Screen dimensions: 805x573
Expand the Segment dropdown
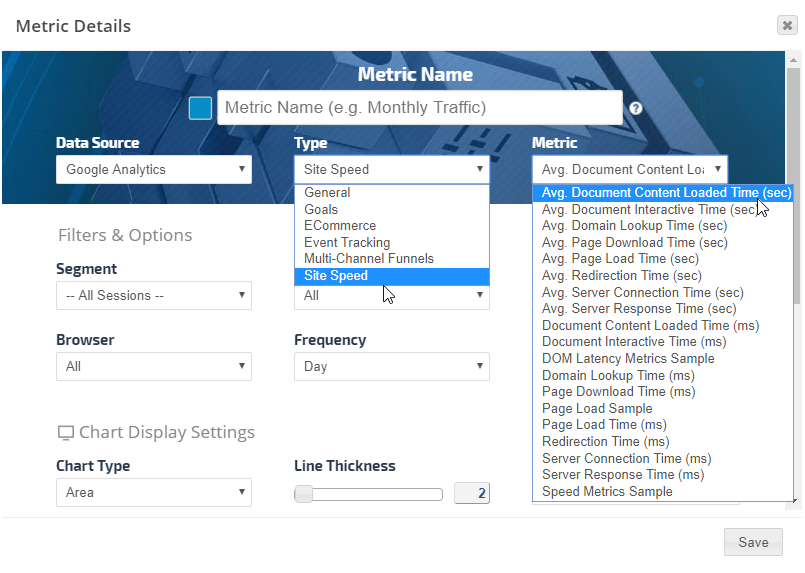tap(153, 295)
